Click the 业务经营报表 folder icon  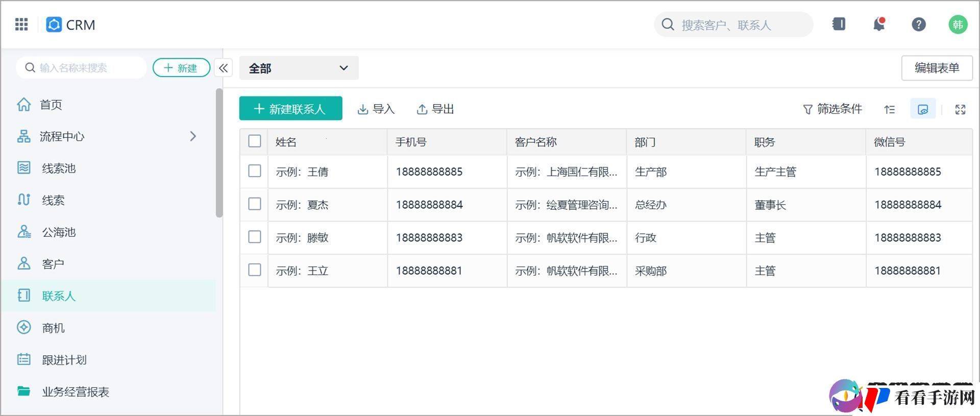(24, 391)
